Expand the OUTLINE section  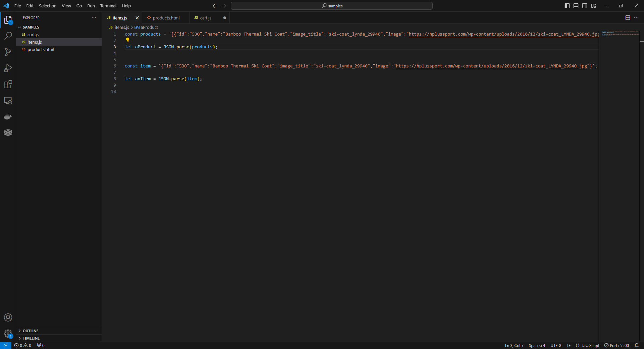[59, 331]
